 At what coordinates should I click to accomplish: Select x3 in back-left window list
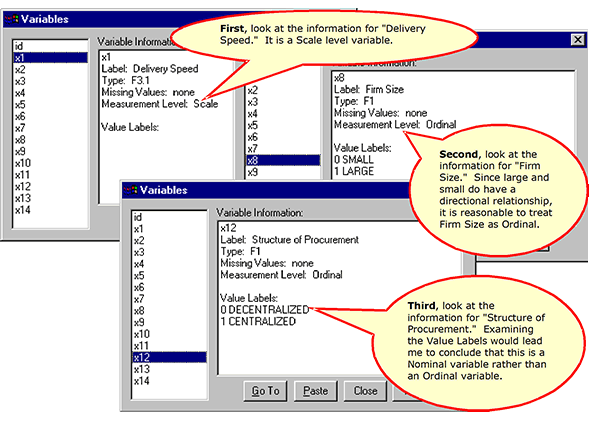click(50, 81)
